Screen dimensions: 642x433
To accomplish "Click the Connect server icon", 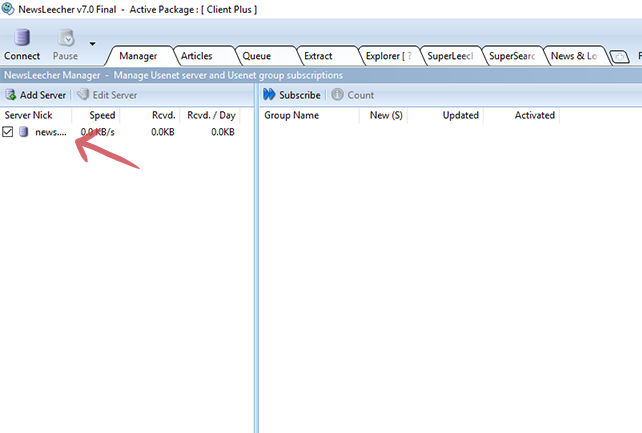I will point(22,38).
